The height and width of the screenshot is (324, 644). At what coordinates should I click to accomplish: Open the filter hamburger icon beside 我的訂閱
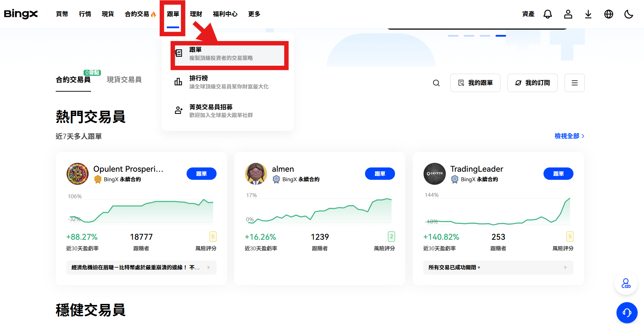(x=575, y=83)
